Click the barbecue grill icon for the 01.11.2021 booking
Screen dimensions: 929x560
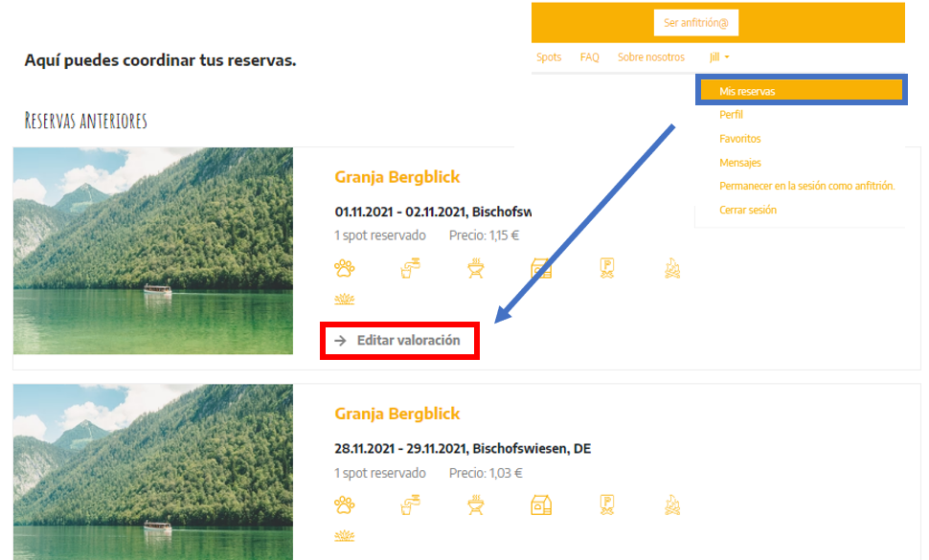click(x=476, y=268)
